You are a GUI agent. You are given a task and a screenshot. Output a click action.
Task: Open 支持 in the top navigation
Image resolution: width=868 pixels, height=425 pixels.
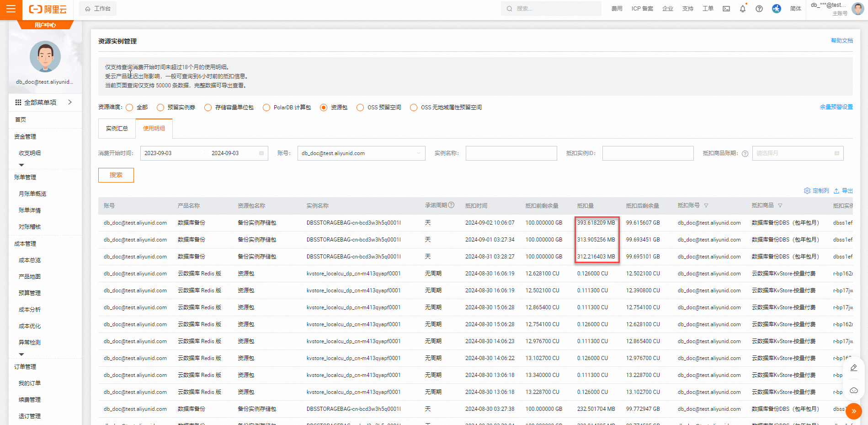(688, 9)
